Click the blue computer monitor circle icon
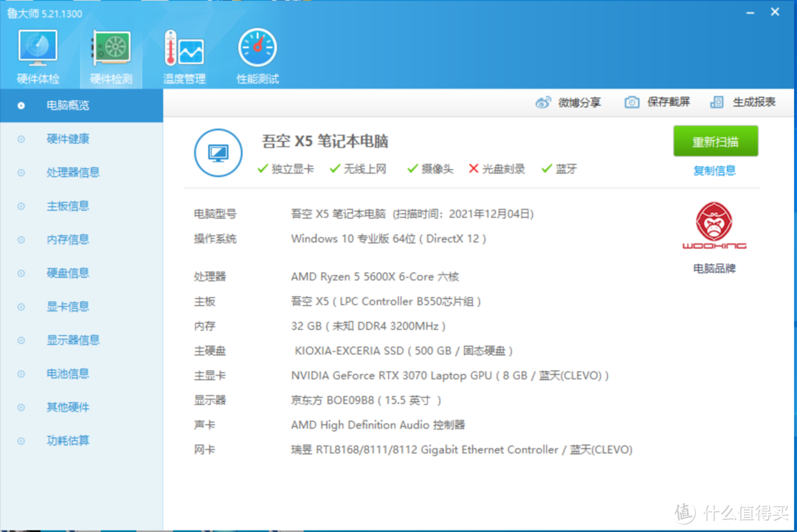Viewport: 797px width, 532px height. point(218,153)
